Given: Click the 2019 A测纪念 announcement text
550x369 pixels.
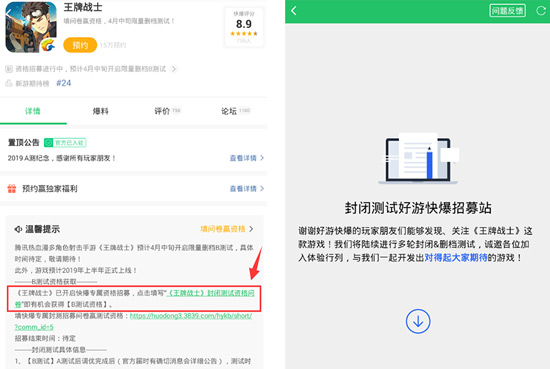Looking at the screenshot, I should click(x=62, y=158).
